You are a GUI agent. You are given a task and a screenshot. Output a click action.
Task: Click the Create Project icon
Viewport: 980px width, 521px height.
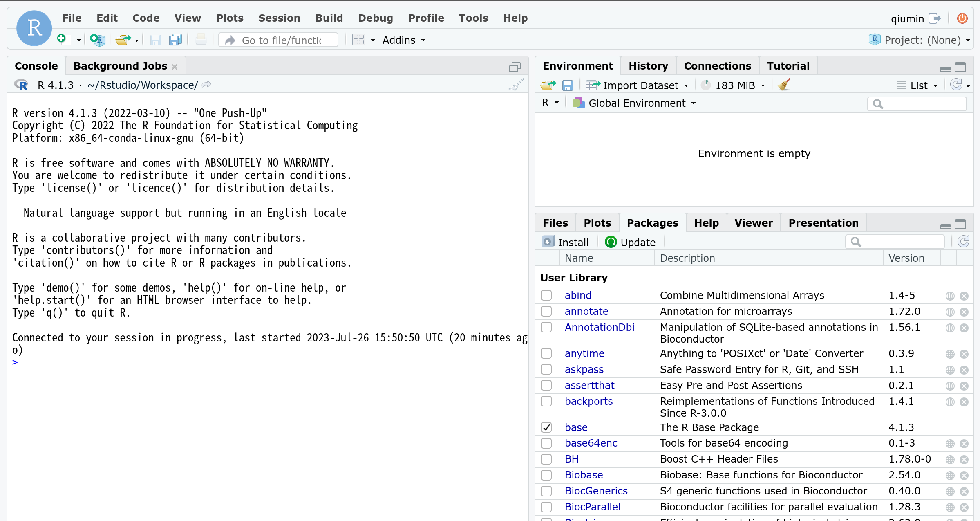[x=97, y=40]
